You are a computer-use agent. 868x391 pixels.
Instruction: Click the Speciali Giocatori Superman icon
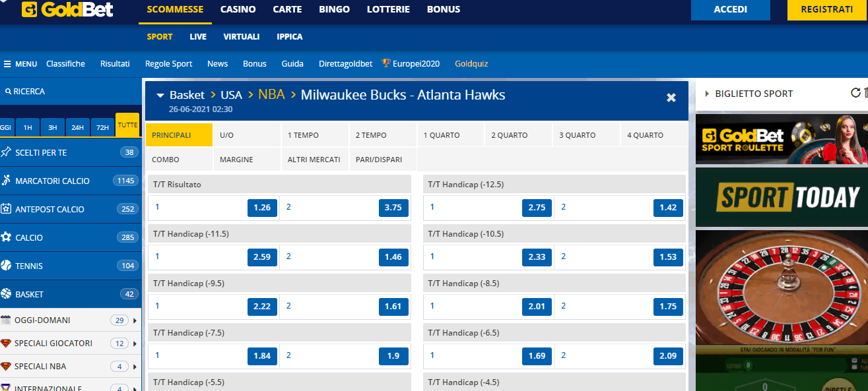coord(6,344)
